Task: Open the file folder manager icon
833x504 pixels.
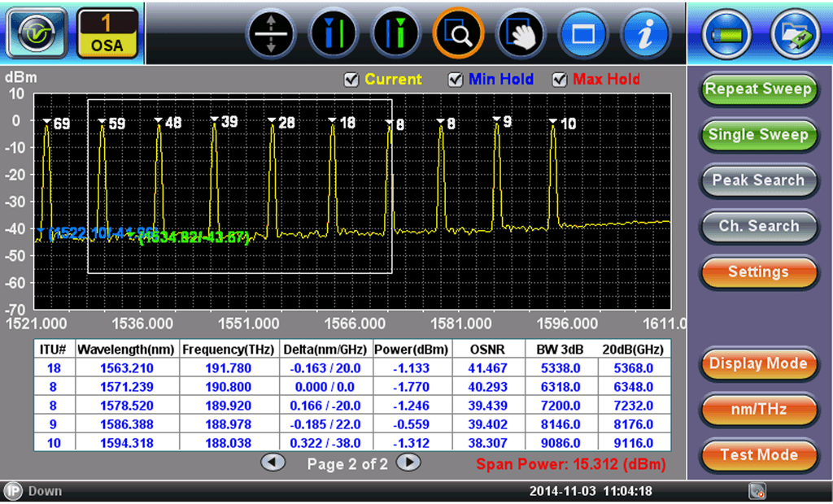Action: (x=796, y=33)
